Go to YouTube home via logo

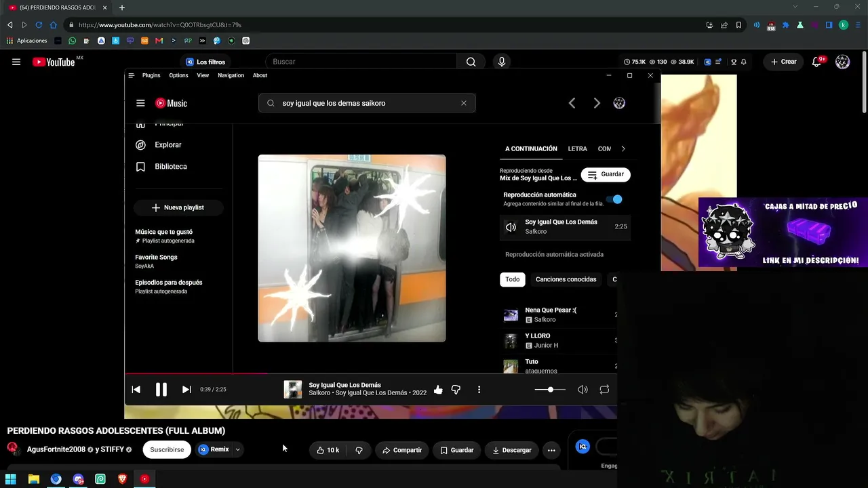(x=54, y=62)
